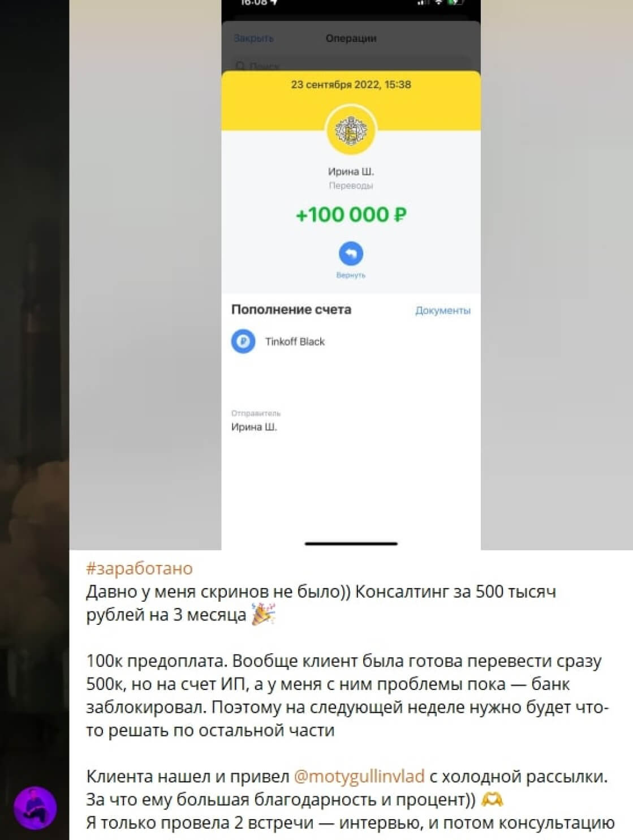Open the purple channel avatar
This screenshot has height=840, width=633.
(x=35, y=808)
